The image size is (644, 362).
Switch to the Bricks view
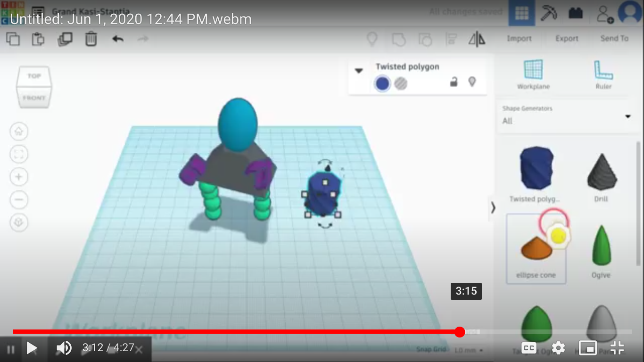(576, 13)
